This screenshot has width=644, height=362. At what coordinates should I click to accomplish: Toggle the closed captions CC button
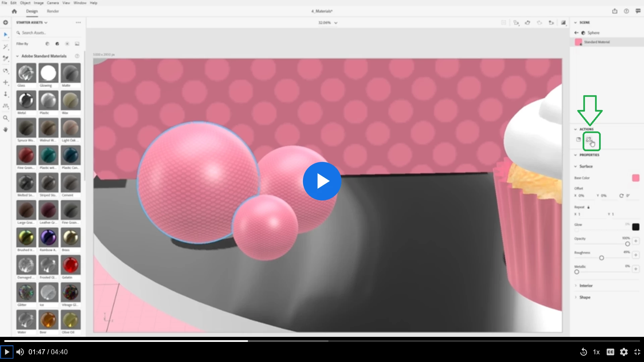coord(610,352)
